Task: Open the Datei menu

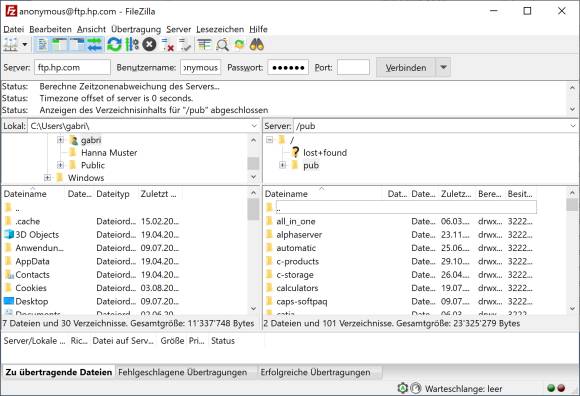Action: click(x=14, y=29)
